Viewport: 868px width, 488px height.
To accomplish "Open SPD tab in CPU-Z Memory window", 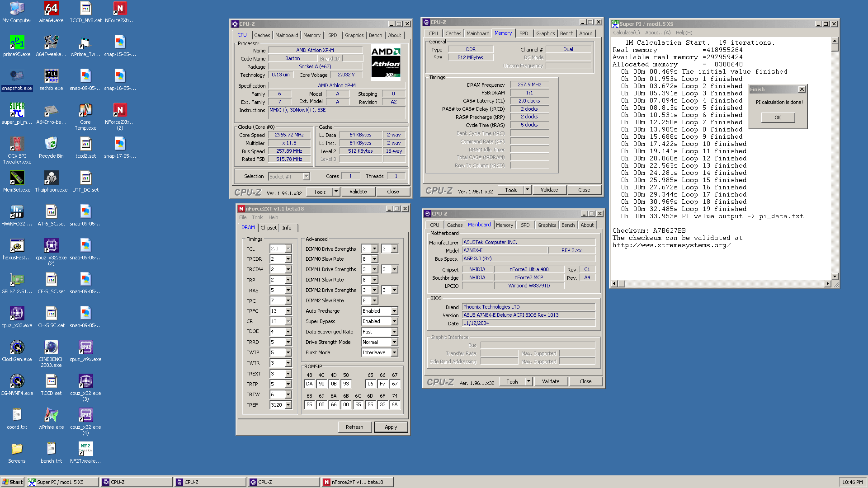I will click(x=524, y=33).
